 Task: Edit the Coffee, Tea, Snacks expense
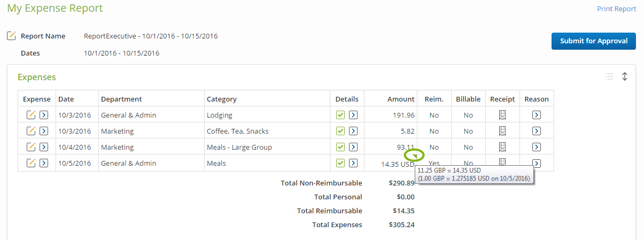32,131
